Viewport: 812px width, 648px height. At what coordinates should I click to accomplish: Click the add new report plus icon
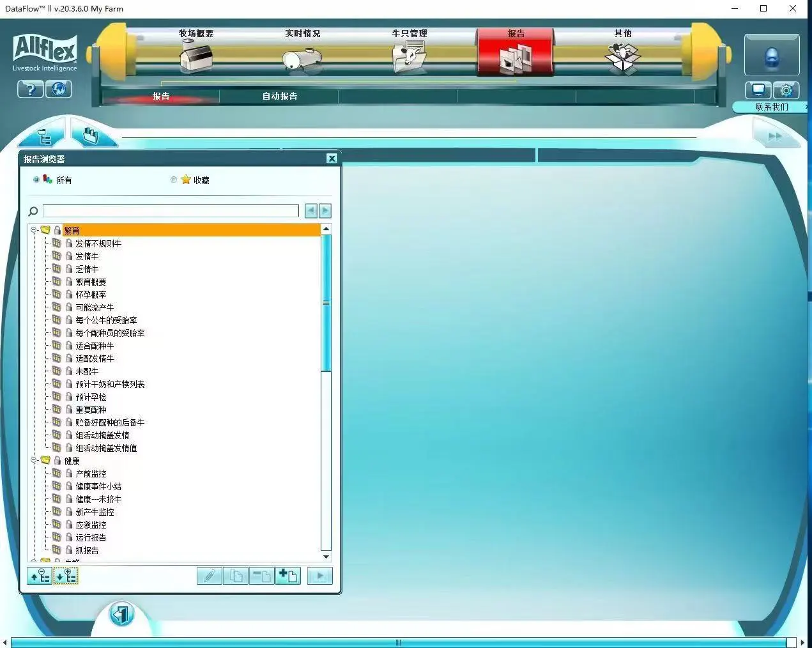(x=287, y=576)
